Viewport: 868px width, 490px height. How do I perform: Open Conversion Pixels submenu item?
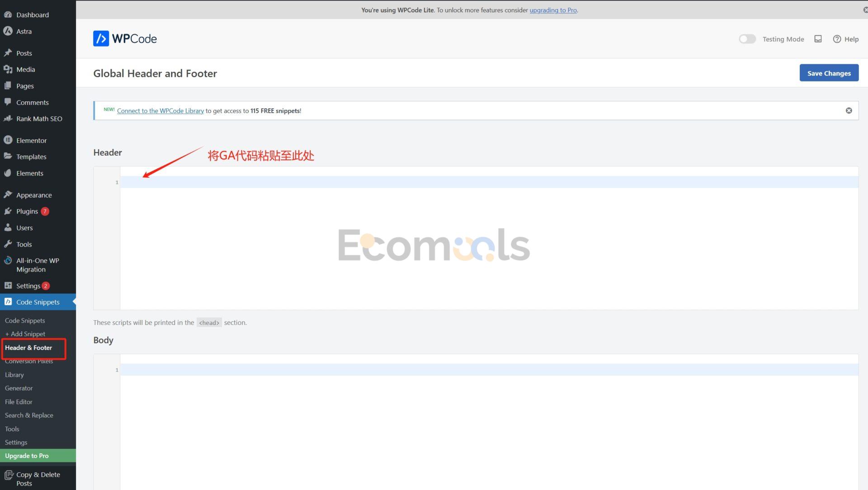point(29,361)
